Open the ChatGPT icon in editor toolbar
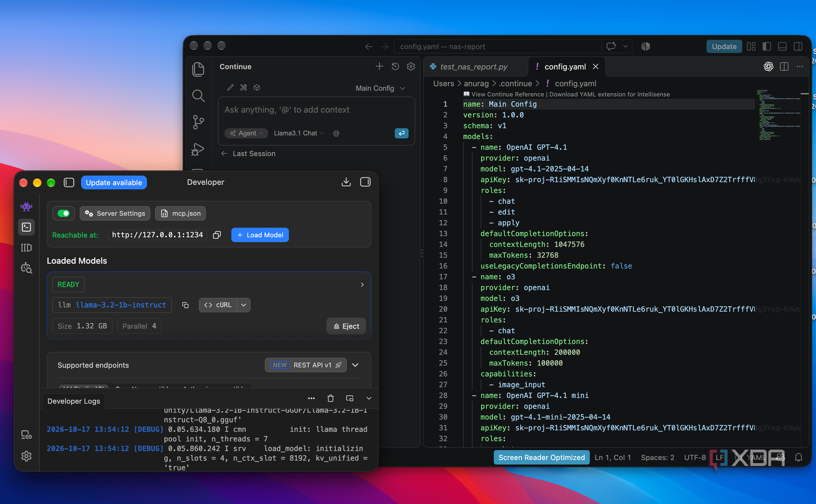The height and width of the screenshot is (504, 816). [769, 67]
